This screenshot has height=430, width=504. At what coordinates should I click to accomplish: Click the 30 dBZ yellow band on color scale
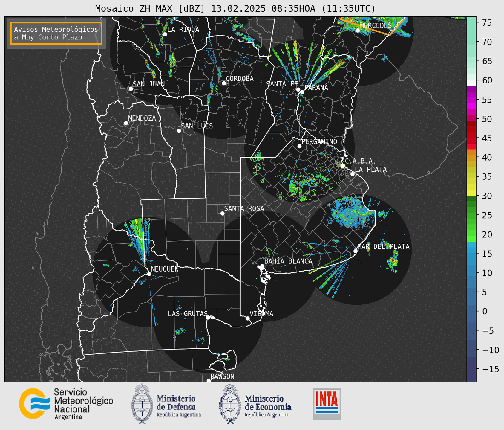coord(471,193)
